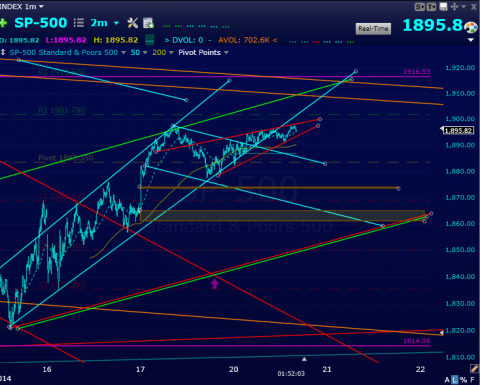Toggle the L log-scale mode

click(x=455, y=380)
